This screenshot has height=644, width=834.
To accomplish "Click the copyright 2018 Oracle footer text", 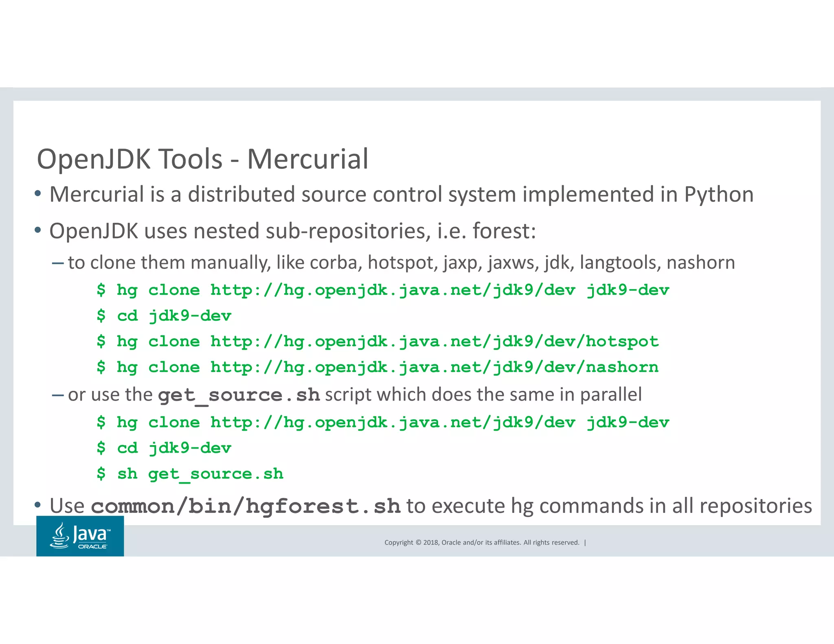I will click(x=481, y=542).
